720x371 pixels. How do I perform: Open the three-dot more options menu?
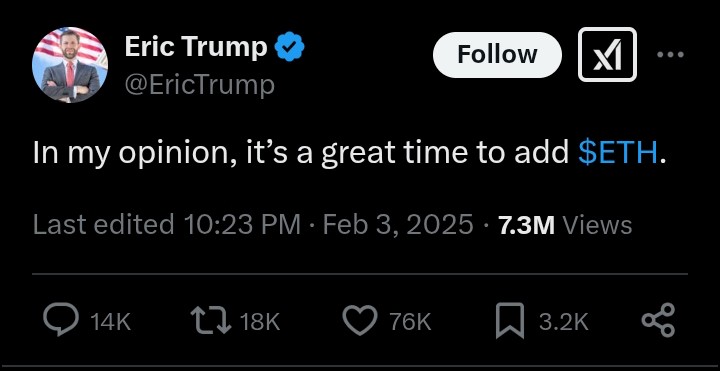point(670,55)
